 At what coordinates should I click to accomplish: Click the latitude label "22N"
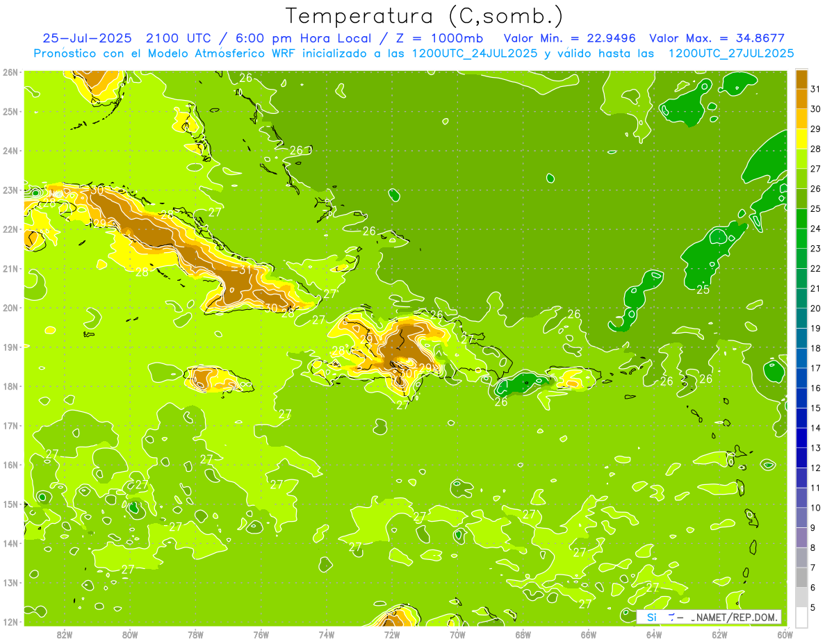[10, 229]
